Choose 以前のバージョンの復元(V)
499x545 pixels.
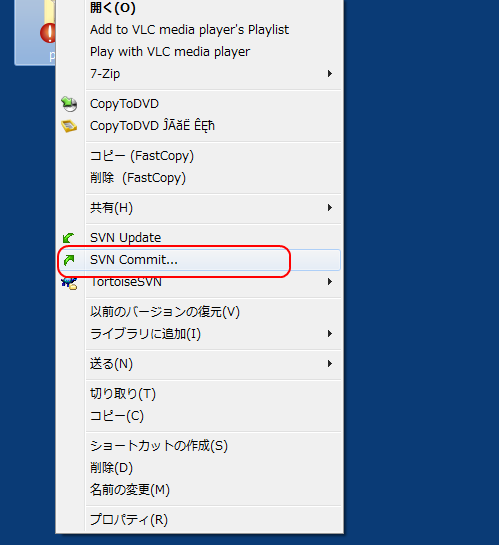pyautogui.click(x=198, y=312)
